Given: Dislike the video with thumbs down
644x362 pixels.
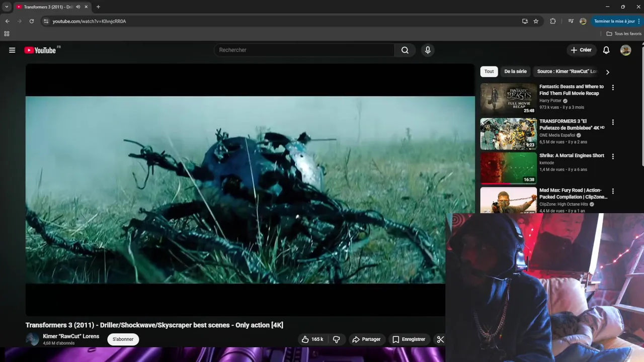Looking at the screenshot, I should (337, 339).
